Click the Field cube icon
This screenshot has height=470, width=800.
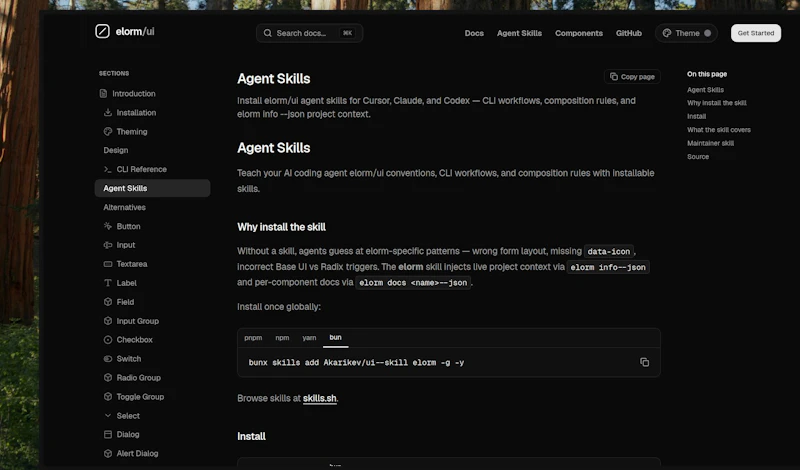108,302
